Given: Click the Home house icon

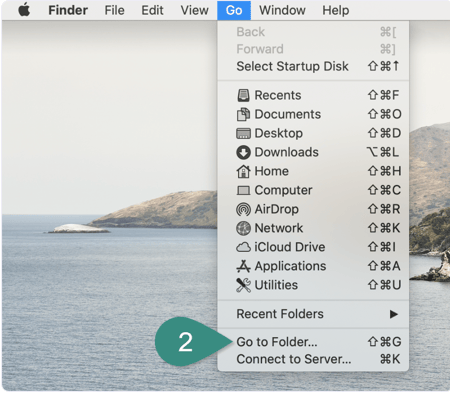Looking at the screenshot, I should (x=243, y=171).
